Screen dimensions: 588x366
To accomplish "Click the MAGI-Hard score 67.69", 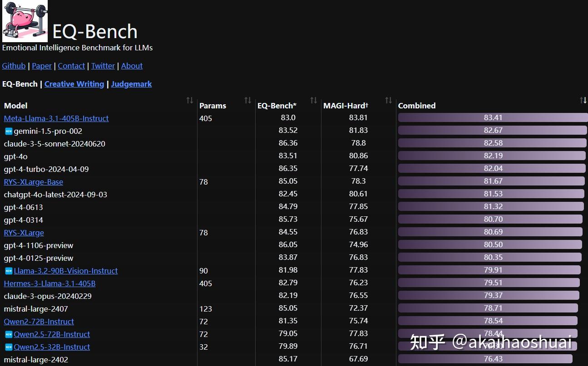I will coord(359,359).
